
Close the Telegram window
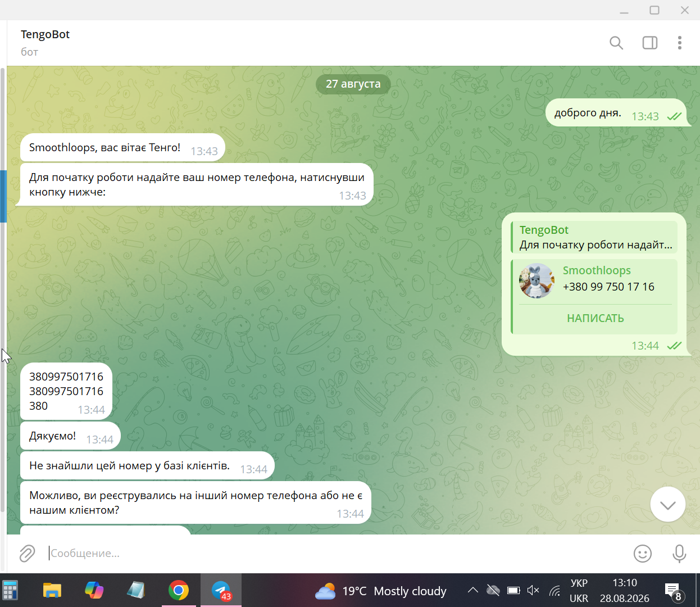click(x=685, y=10)
